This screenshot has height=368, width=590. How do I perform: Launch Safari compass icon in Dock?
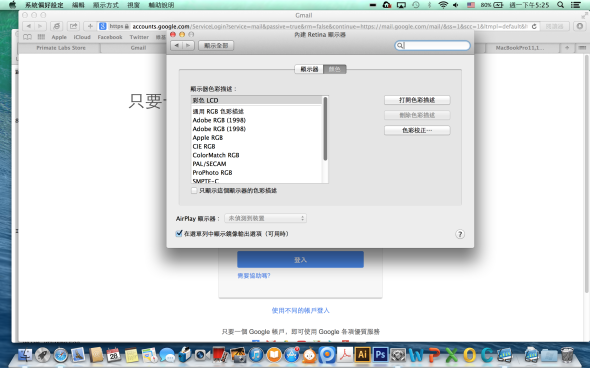pos(60,355)
